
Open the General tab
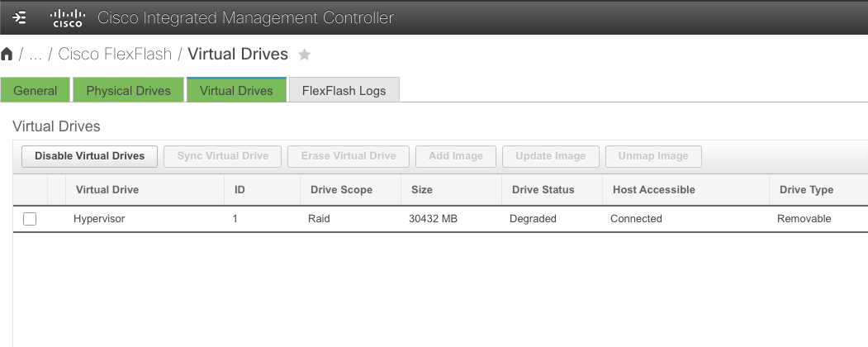tap(36, 90)
